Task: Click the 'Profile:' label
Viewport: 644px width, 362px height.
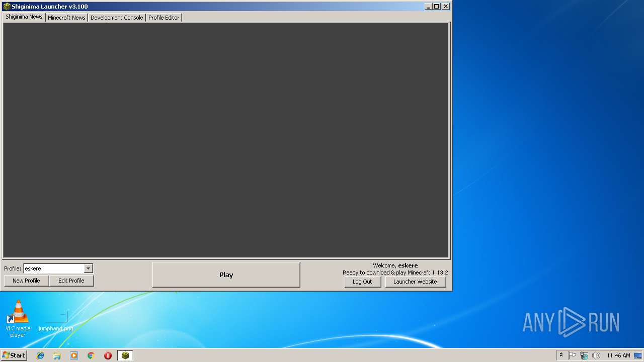Action: click(x=13, y=268)
